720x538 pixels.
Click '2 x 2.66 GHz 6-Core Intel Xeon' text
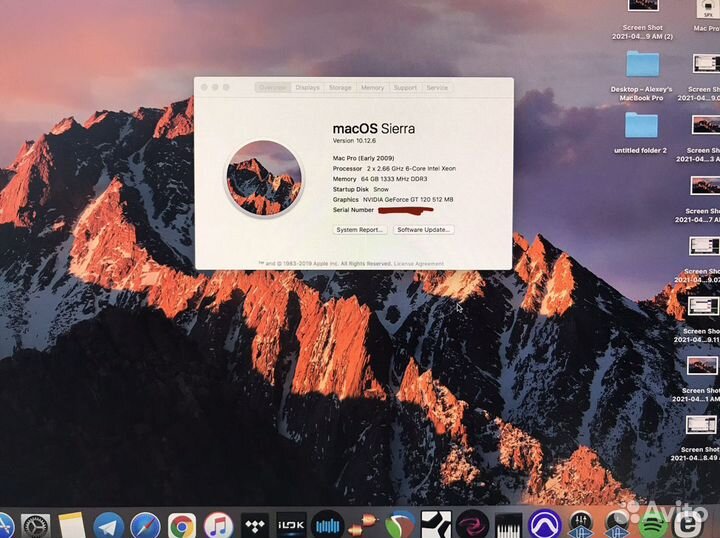[411, 168]
